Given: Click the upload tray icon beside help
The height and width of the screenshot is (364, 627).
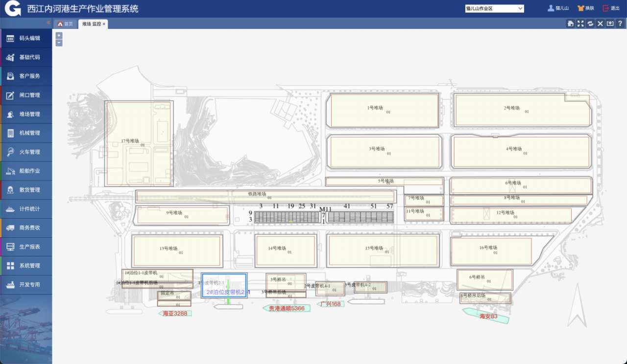Looking at the screenshot, I should (610, 23).
